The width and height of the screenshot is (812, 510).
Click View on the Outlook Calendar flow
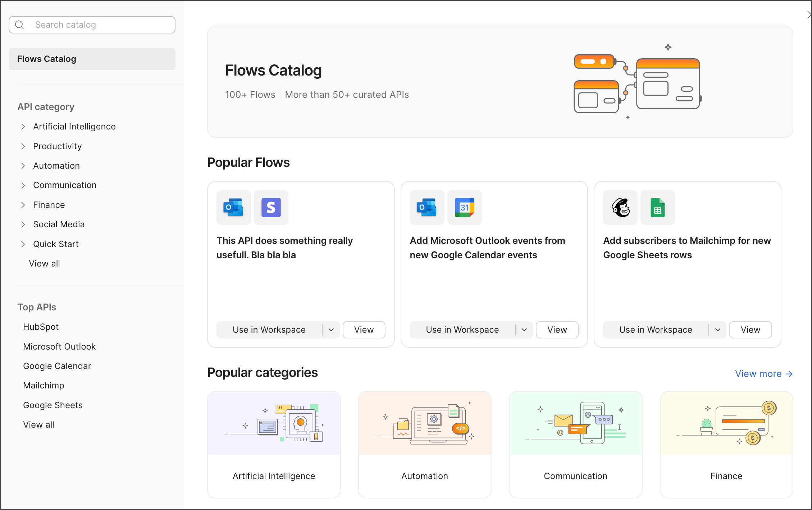click(557, 330)
